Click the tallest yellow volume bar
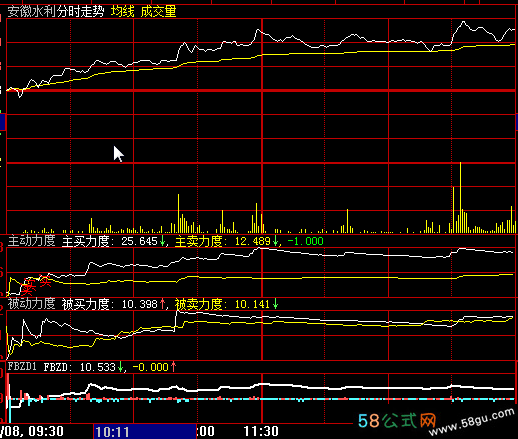 tap(461, 197)
